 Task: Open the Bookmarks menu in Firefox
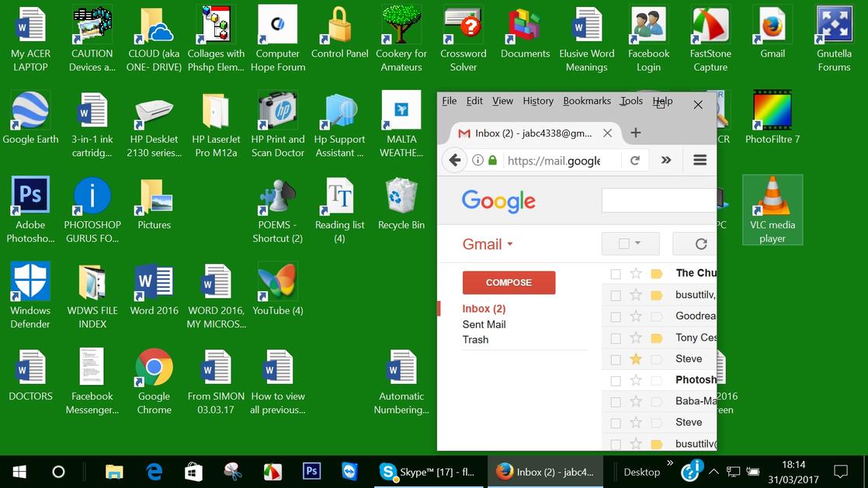coord(587,101)
